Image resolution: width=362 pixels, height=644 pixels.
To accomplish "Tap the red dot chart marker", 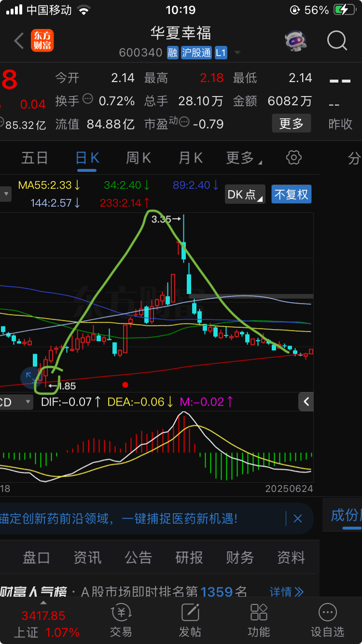I will (125, 385).
